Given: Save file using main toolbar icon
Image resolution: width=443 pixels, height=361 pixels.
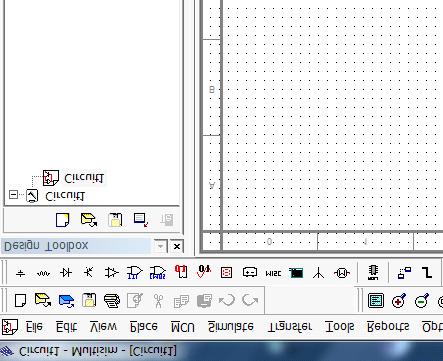Looking at the screenshot, I should [89, 300].
